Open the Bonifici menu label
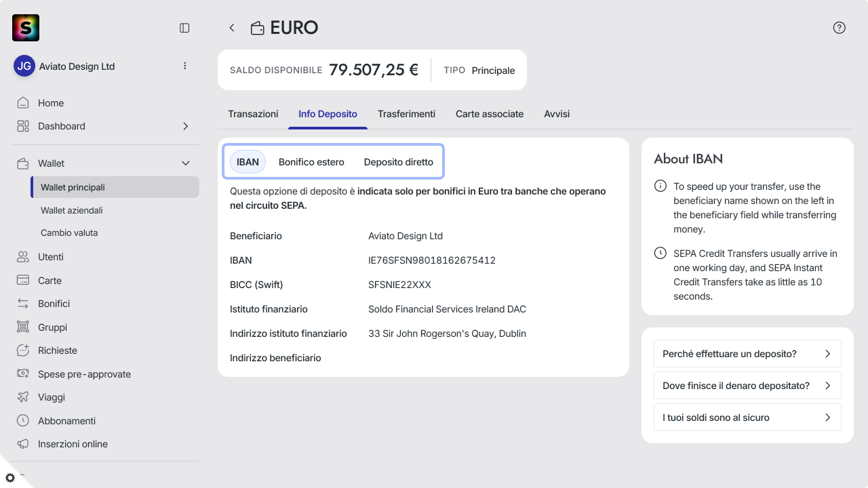The height and width of the screenshot is (488, 868). tap(54, 304)
